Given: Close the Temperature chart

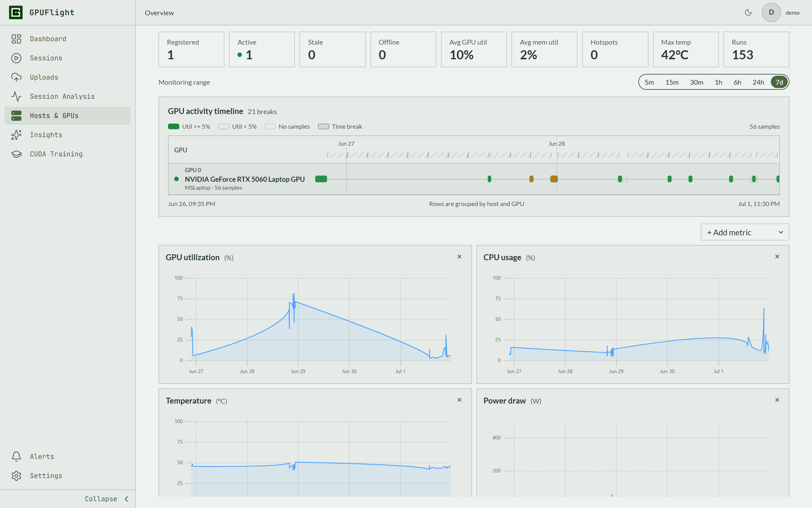Looking at the screenshot, I should [x=459, y=400].
